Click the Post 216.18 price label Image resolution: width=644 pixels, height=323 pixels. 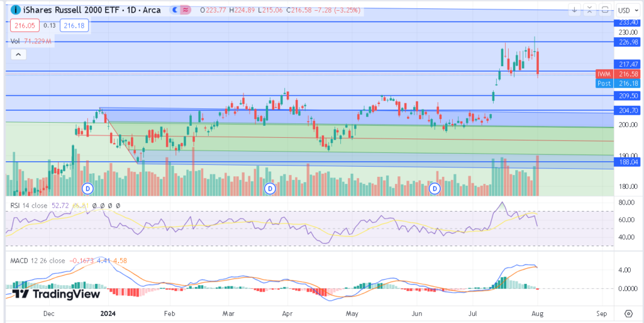(618, 83)
